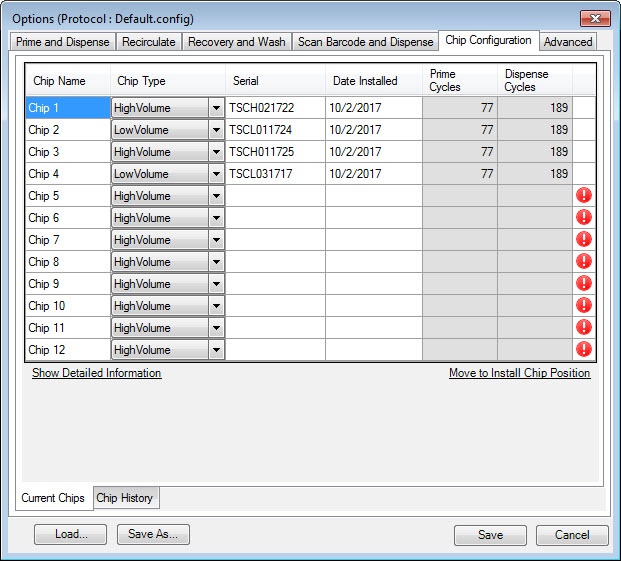
Task: Open the Recovery and Wash tab
Action: [x=236, y=42]
